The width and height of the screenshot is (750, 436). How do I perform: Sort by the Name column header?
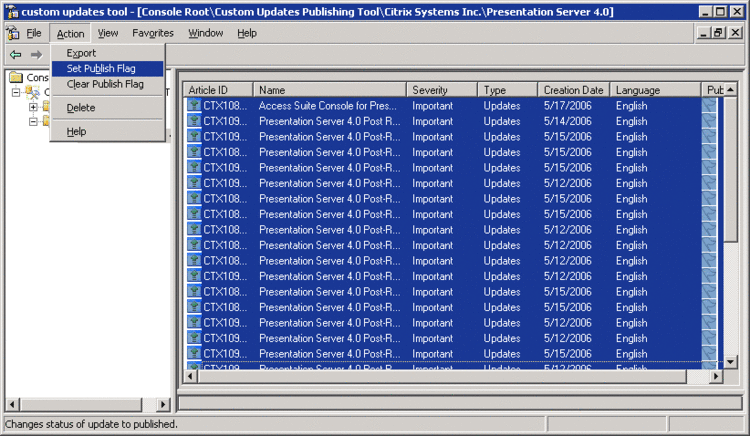[330, 90]
